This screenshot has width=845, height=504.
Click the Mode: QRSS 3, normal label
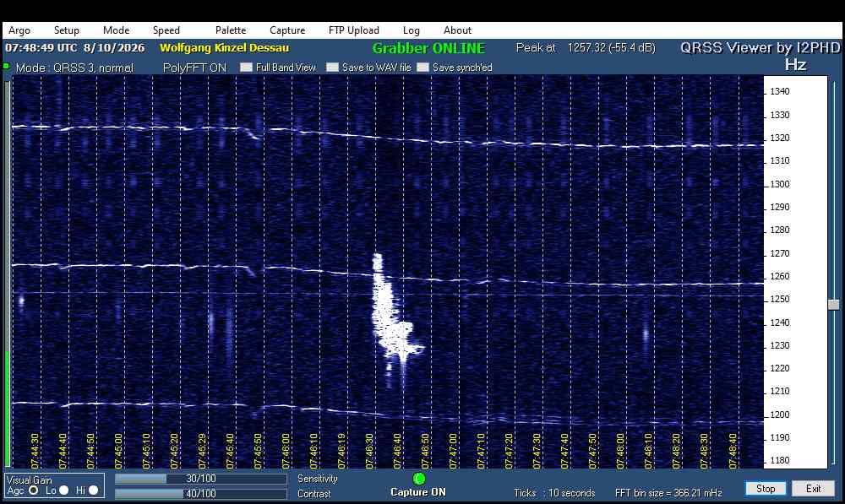tap(74, 68)
